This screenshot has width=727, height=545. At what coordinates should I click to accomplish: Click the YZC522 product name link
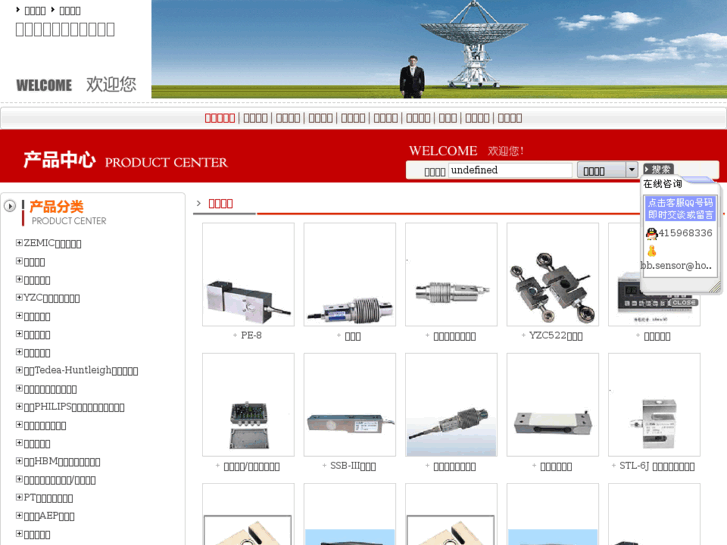pos(556,336)
